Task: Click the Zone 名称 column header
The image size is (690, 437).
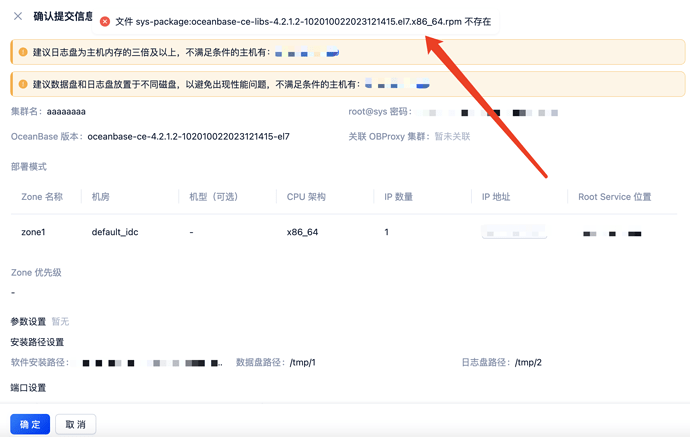Action: (x=42, y=197)
